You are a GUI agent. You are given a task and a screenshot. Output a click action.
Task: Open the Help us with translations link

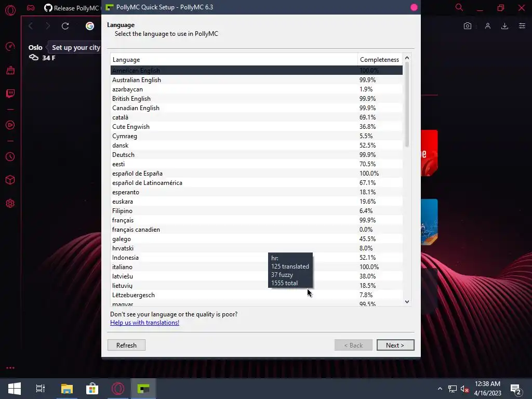(x=144, y=323)
